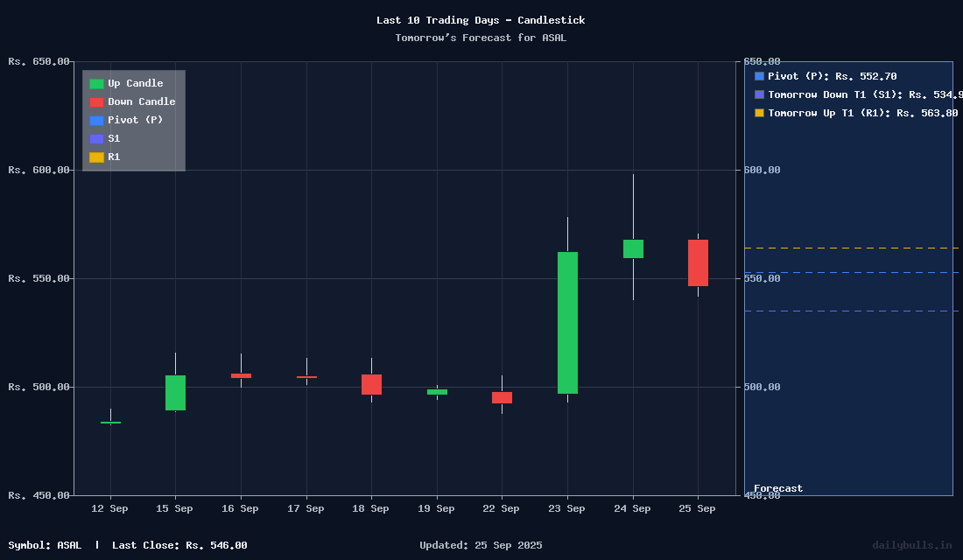963x560 pixels.
Task: Click the left axis label 'Rs. 500.00'
Action: (39, 387)
